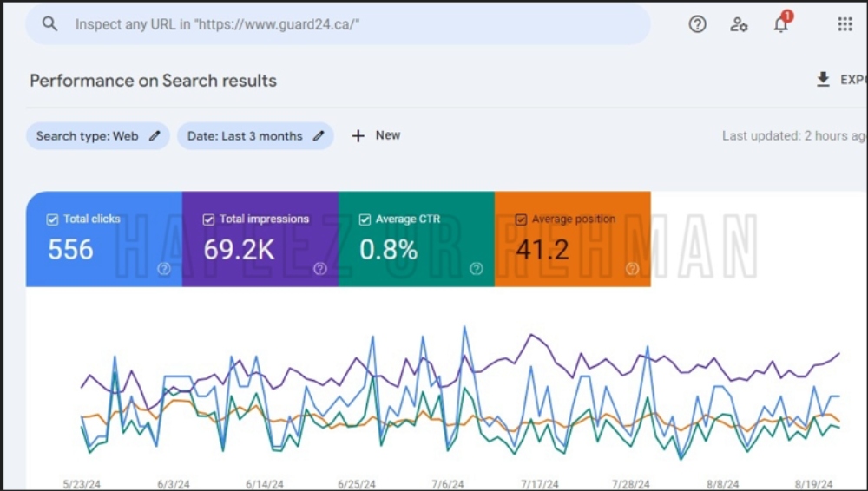Disable the Average position checkbox
Image resolution: width=868 pixels, height=491 pixels.
coord(520,219)
